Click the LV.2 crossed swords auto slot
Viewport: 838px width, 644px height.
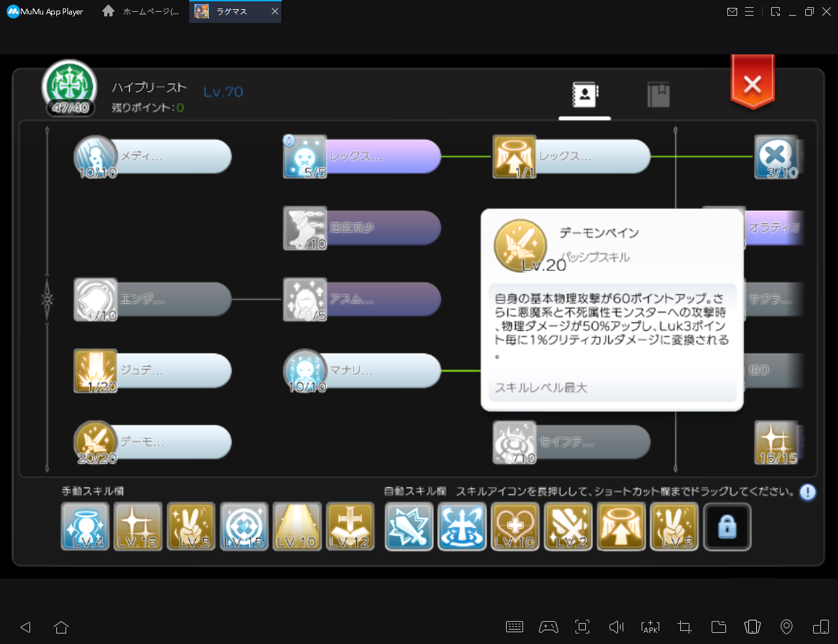(568, 526)
